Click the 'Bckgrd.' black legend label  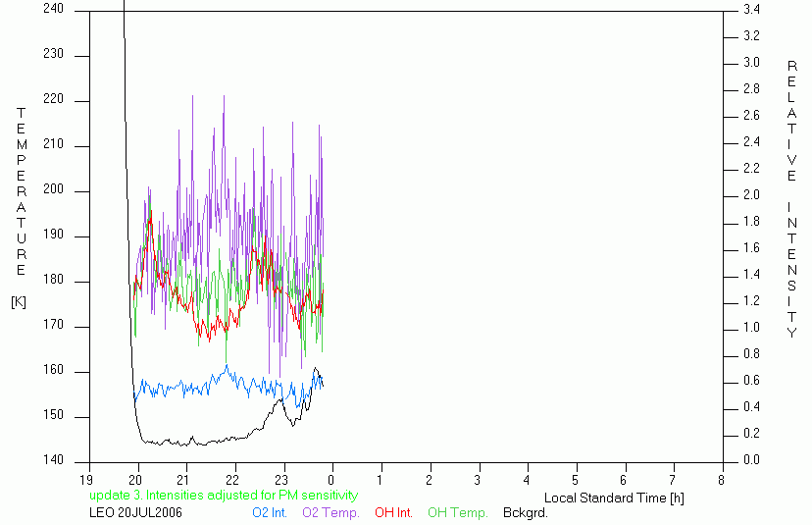pos(525,512)
